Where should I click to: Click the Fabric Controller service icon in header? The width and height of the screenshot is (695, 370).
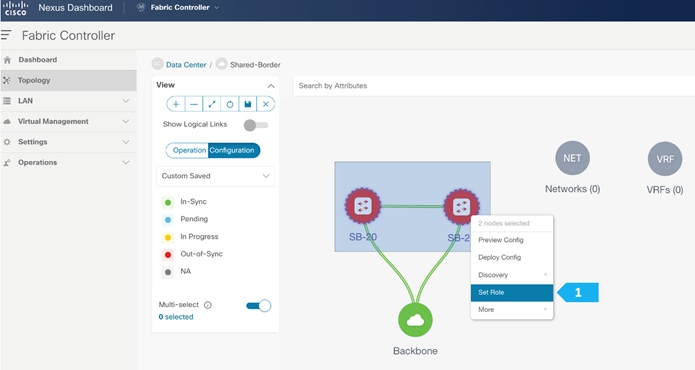pos(141,8)
